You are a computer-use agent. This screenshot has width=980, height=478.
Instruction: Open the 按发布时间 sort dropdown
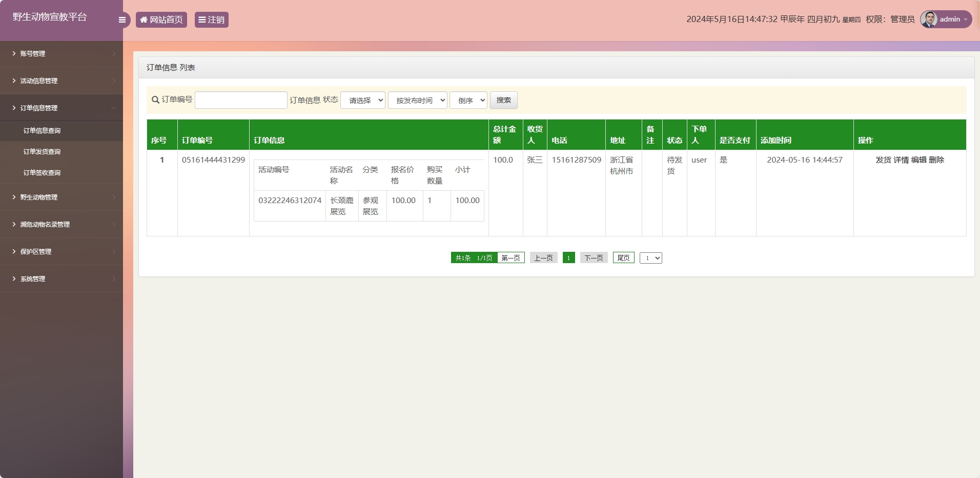click(x=418, y=101)
